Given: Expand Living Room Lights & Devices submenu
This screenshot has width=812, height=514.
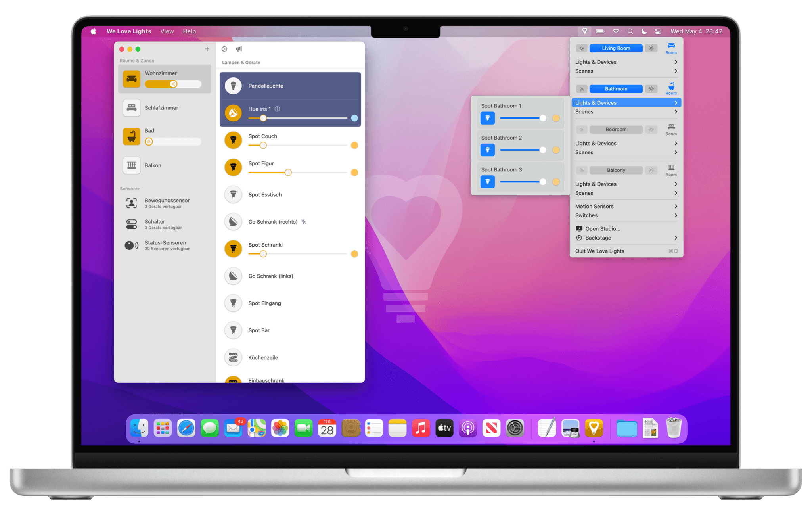Looking at the screenshot, I should click(626, 62).
